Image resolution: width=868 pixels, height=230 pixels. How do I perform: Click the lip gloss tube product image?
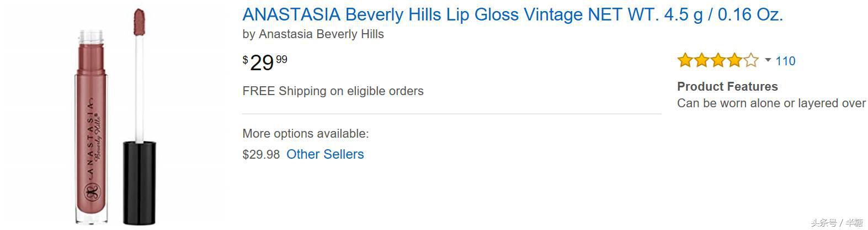tap(91, 127)
